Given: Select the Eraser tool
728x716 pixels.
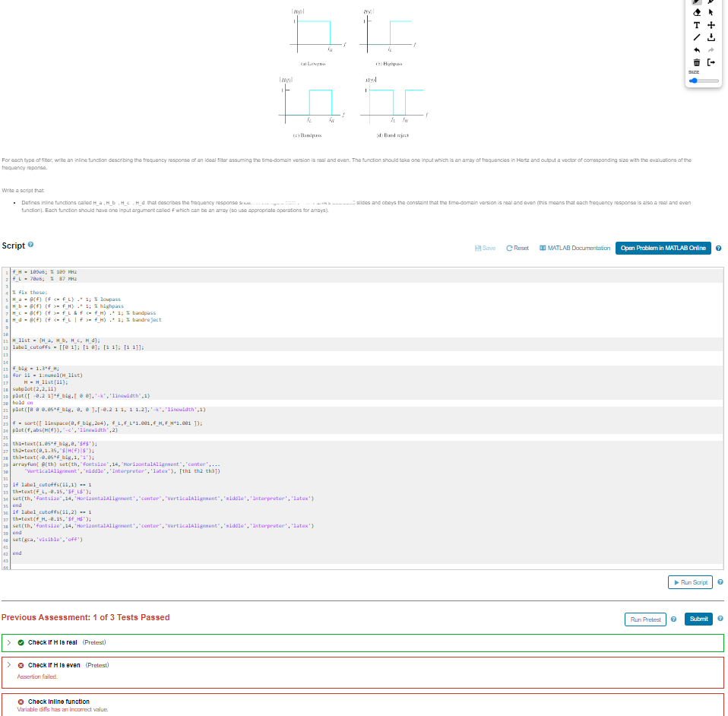Looking at the screenshot, I should [696, 12].
